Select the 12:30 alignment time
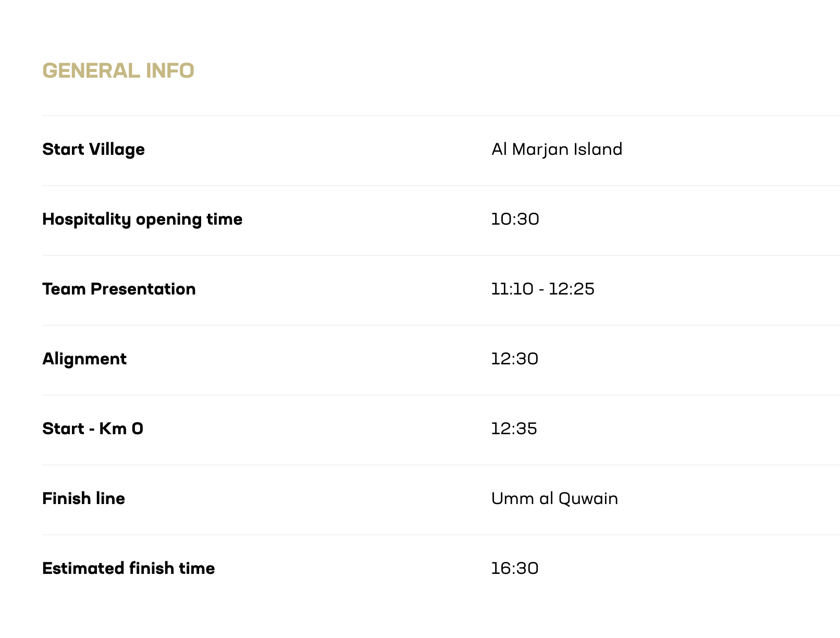This screenshot has width=840, height=638. click(514, 359)
